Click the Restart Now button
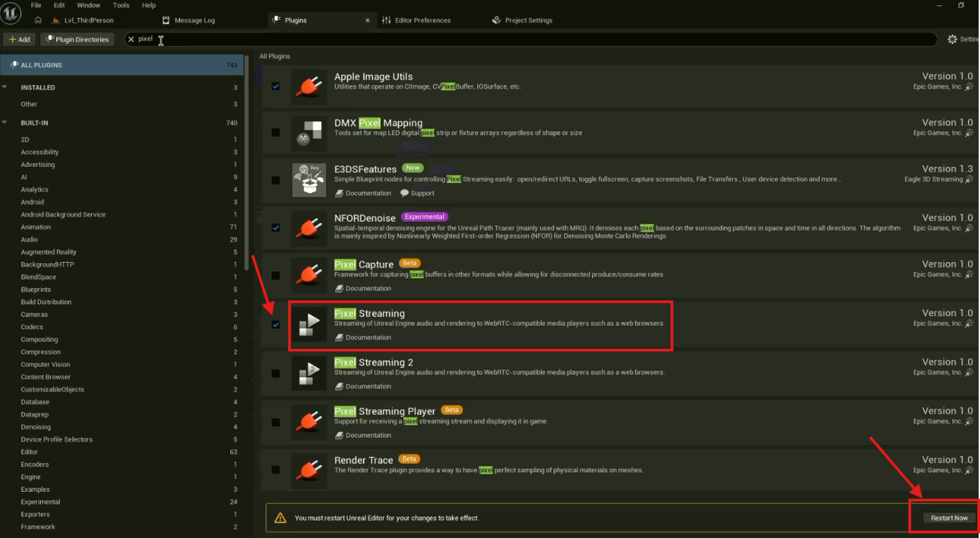Image resolution: width=980 pixels, height=538 pixels. coord(949,518)
